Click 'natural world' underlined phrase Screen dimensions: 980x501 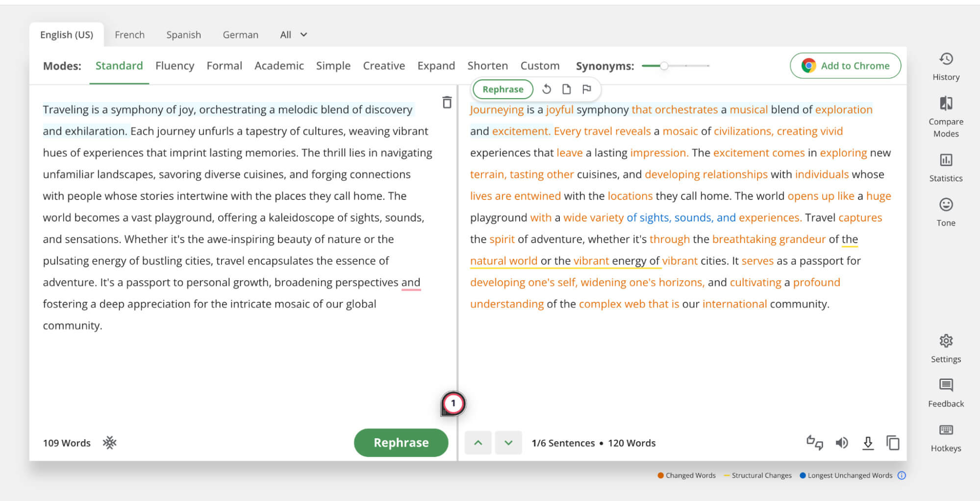(503, 261)
